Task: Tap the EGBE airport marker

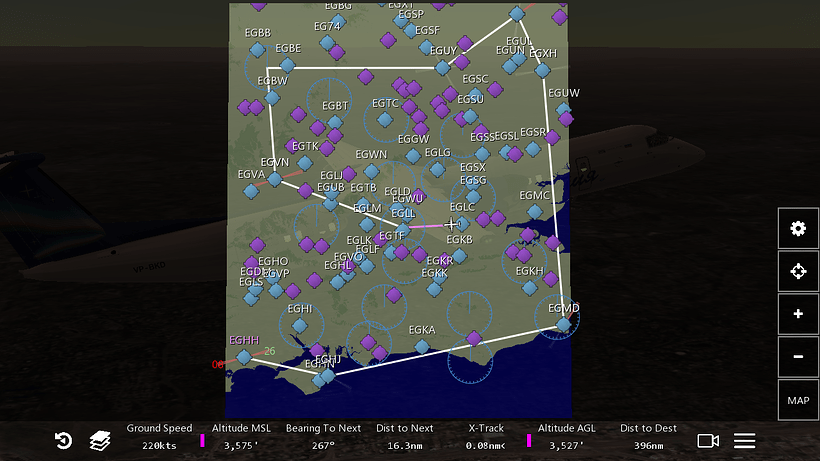Action: point(287,65)
